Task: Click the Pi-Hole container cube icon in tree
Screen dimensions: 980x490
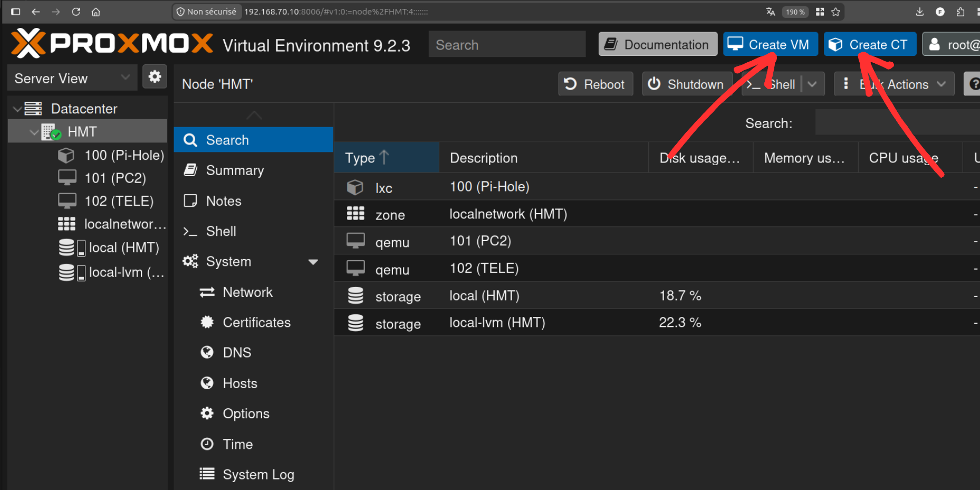Action: 66,155
